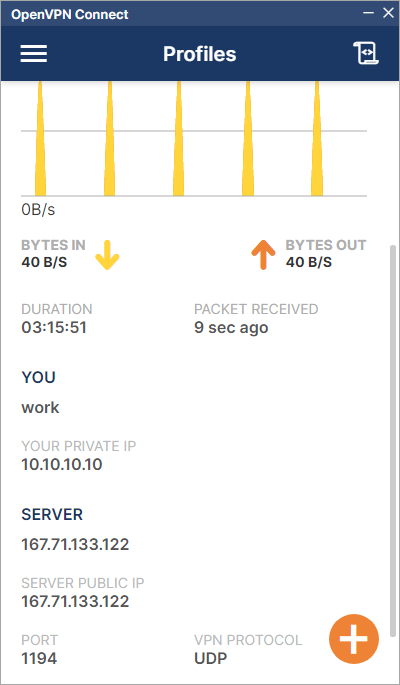Click the first yellow traffic graph spike
The width and height of the screenshot is (400, 685).
(x=40, y=138)
